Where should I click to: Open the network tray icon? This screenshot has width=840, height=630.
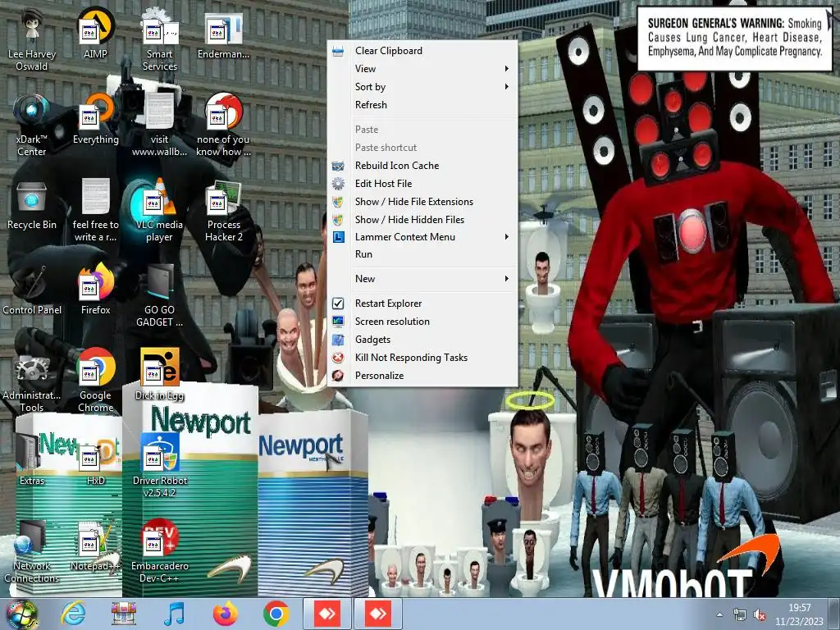[x=740, y=615]
